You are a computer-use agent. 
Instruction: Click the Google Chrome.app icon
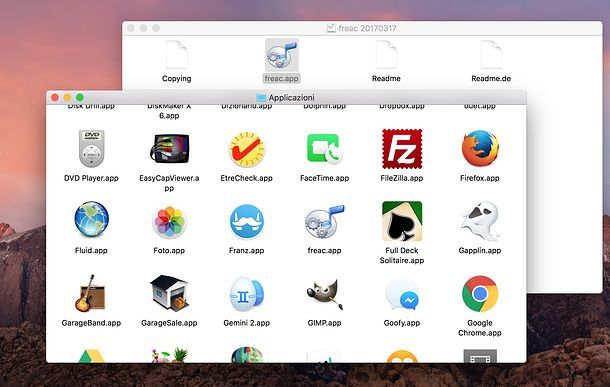pos(480,294)
